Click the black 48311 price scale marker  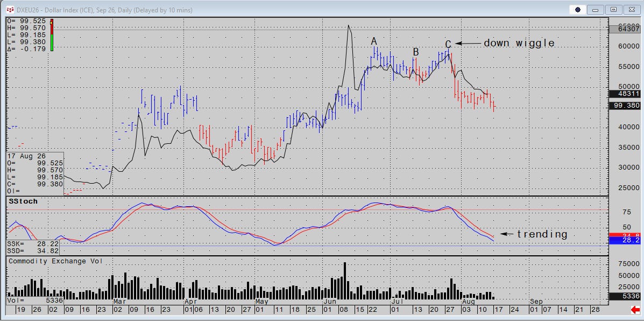click(625, 94)
